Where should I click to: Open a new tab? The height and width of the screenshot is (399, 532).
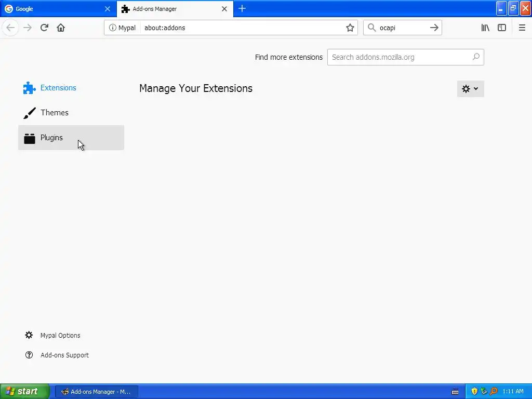point(242,9)
